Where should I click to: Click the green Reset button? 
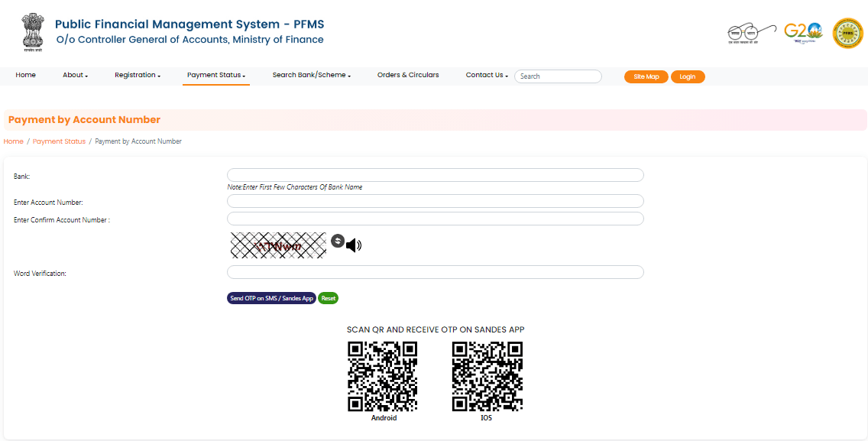[329, 298]
